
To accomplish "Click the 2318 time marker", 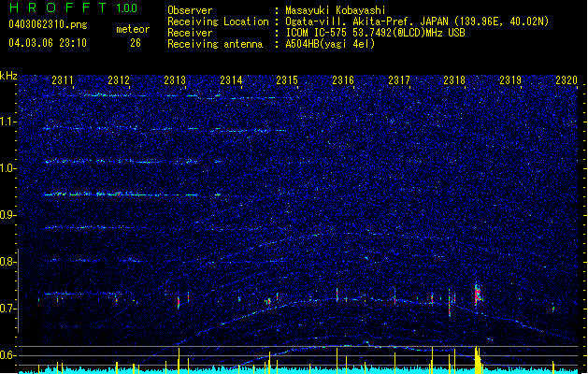I will 454,80.
